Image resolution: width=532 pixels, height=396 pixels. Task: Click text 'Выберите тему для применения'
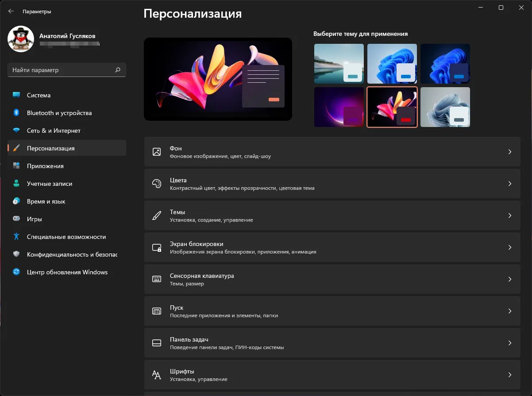360,34
